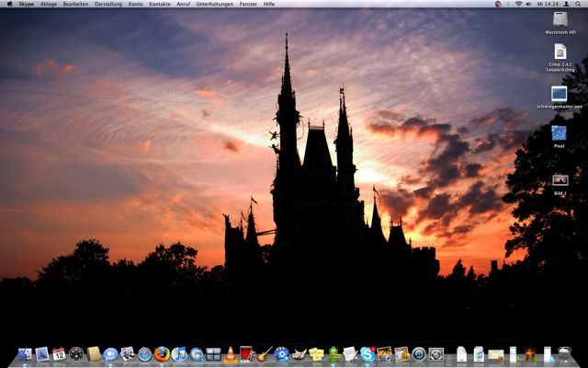The image size is (588, 368).
Task: Open the Stickies app in dock
Action: [x=316, y=354]
